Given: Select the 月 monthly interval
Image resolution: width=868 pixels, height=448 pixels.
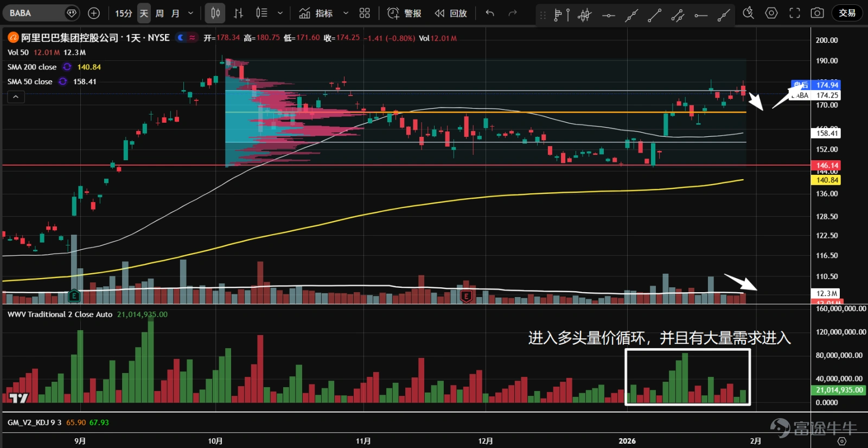Looking at the screenshot, I should pos(175,13).
